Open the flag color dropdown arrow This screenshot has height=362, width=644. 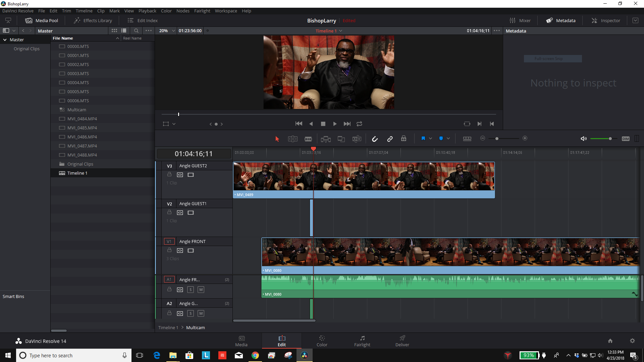430,138
